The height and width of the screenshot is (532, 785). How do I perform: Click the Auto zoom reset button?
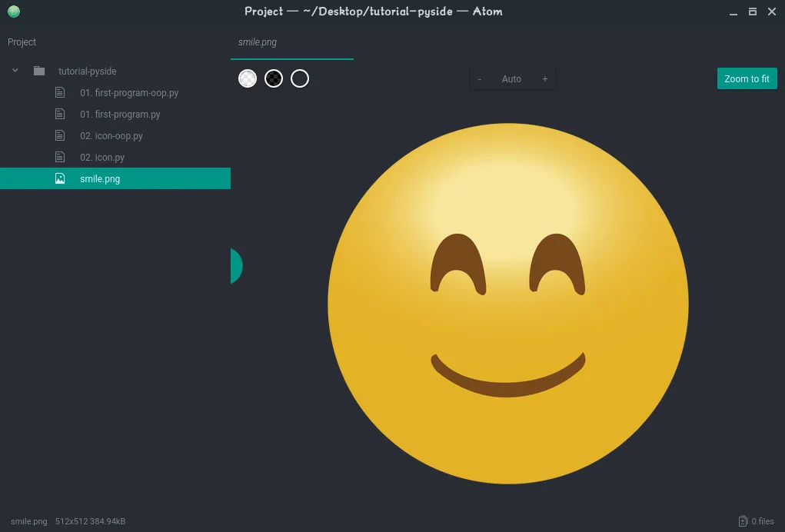click(x=511, y=79)
